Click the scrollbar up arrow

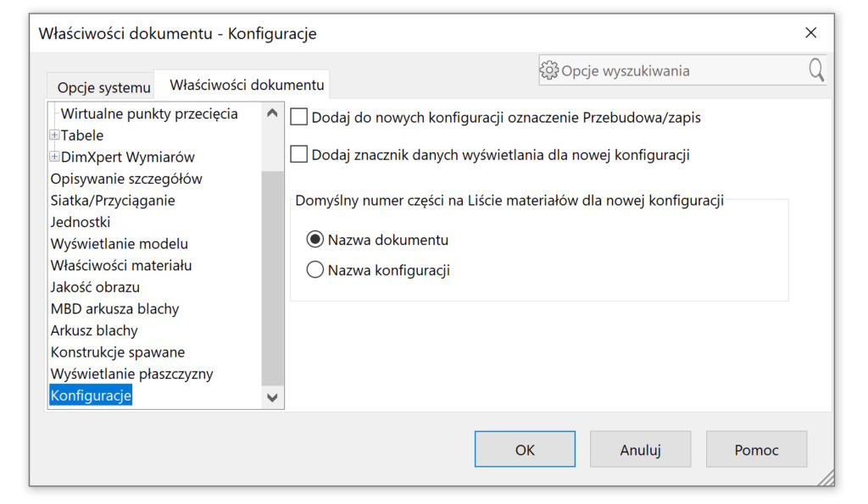pos(273,112)
